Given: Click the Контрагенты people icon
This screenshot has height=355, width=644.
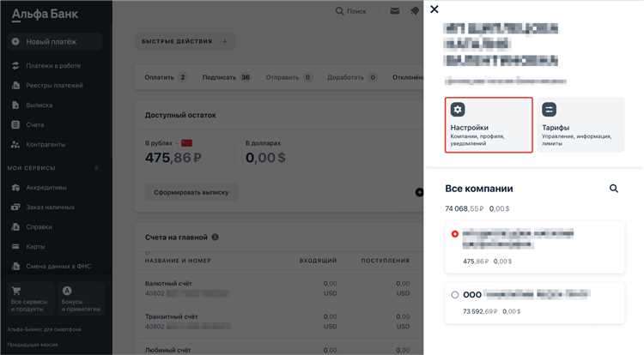Looking at the screenshot, I should pos(15,144).
